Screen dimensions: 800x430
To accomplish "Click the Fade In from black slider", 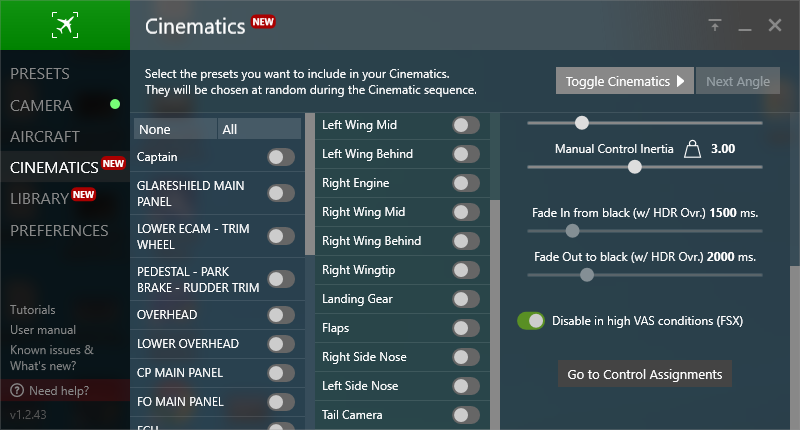I will (645, 231).
